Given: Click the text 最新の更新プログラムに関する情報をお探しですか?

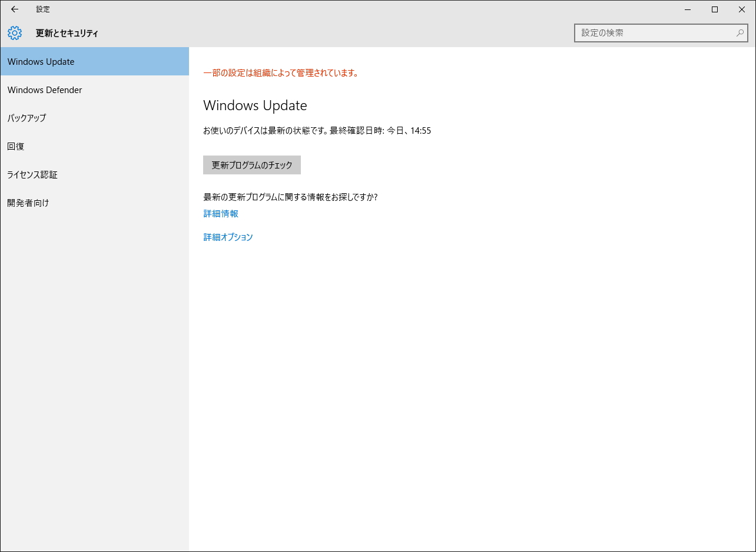Looking at the screenshot, I should click(x=290, y=197).
